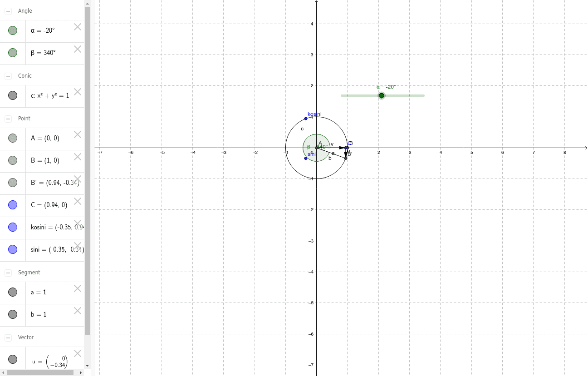Delete the conic c entry

(x=78, y=92)
